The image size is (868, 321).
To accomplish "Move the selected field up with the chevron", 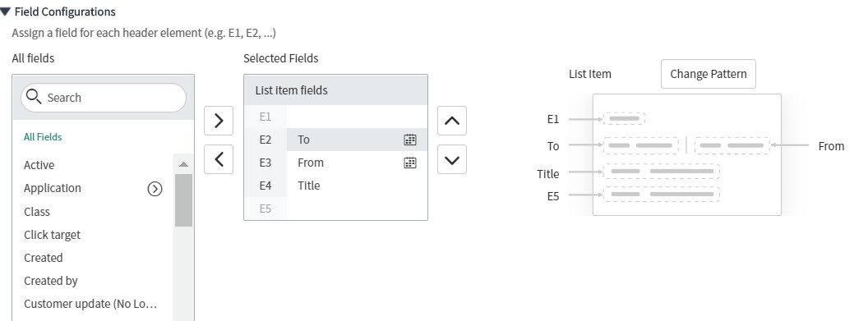I will (452, 121).
